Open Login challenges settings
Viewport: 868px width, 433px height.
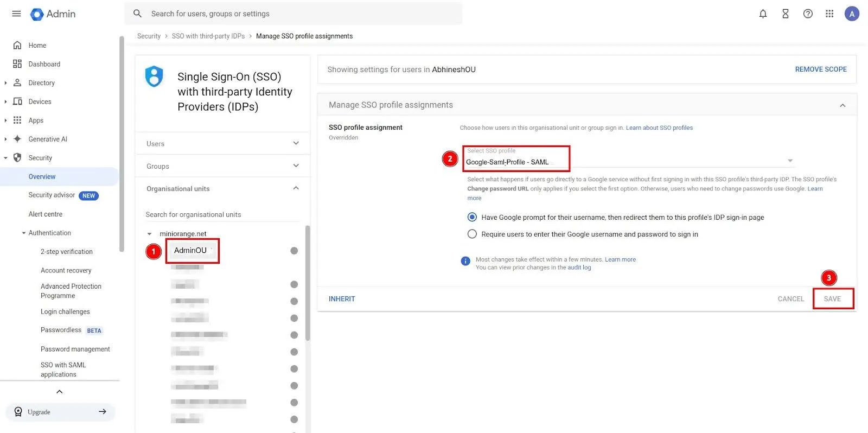pos(65,312)
